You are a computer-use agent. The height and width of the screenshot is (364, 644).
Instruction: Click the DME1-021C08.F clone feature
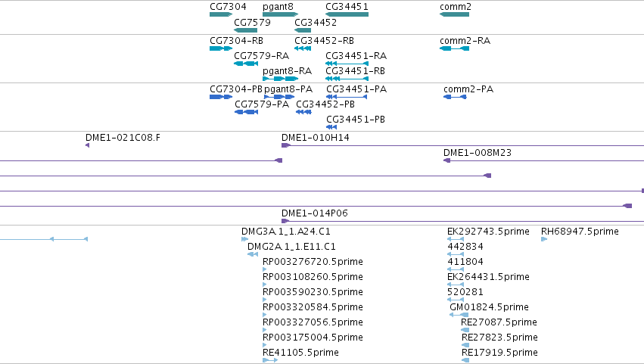coord(88,145)
